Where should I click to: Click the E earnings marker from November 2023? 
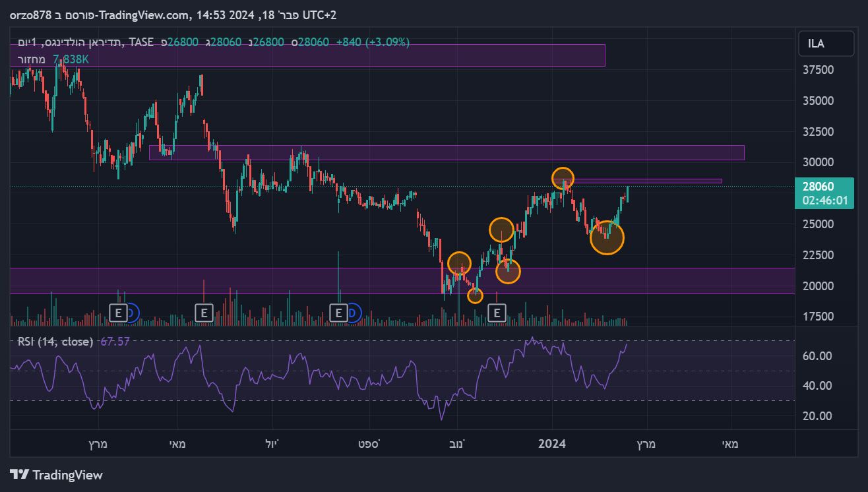tap(497, 312)
